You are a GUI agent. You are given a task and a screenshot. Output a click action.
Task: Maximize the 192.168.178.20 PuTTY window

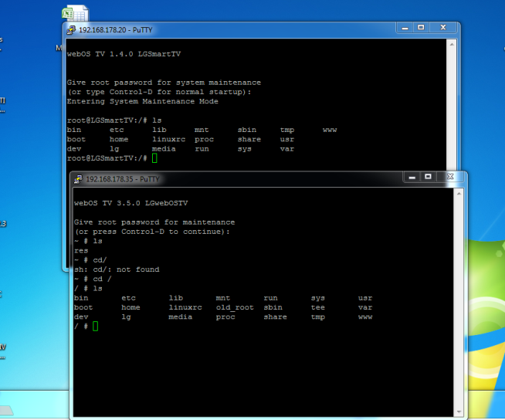click(421, 27)
